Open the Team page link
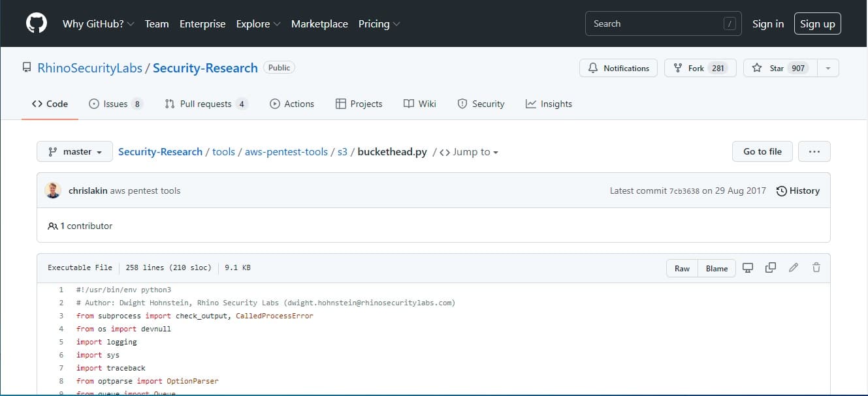This screenshot has height=396, width=868. pos(157,23)
